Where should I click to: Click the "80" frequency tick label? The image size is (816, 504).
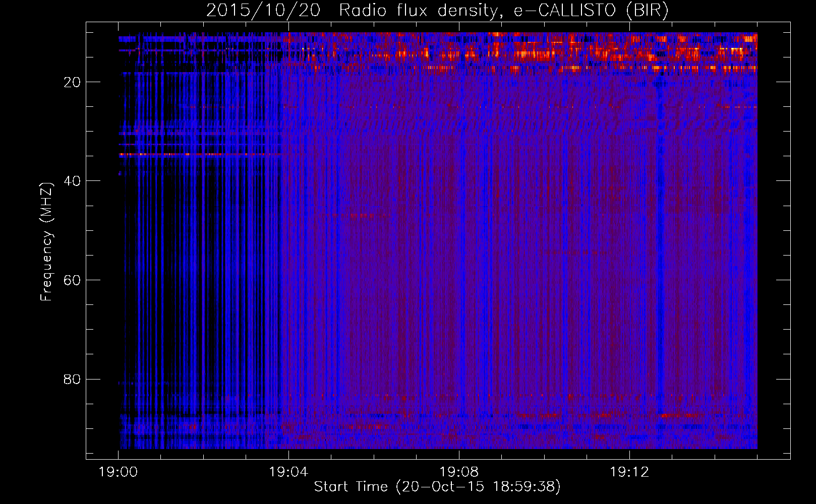[x=72, y=379]
